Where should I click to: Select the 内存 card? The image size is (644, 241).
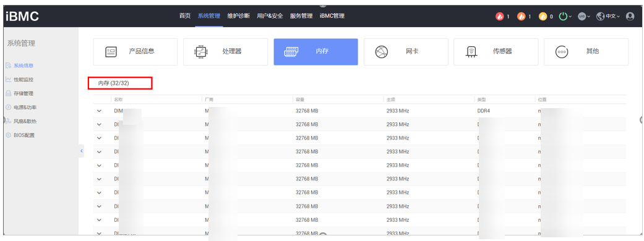point(316,52)
